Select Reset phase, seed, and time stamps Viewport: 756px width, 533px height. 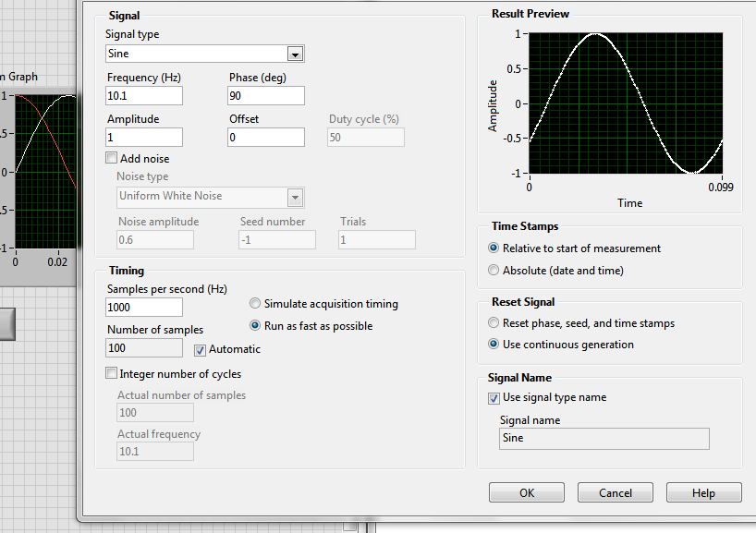click(x=494, y=323)
